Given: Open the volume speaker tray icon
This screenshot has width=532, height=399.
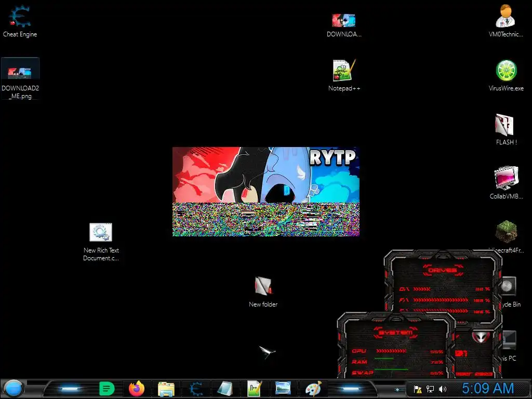Looking at the screenshot, I should click(x=443, y=389).
